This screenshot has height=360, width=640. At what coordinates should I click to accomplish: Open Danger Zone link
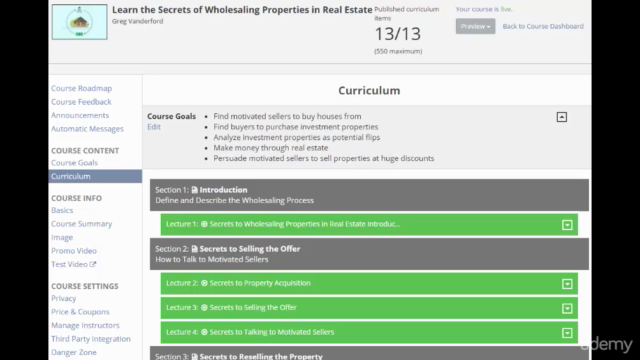tap(74, 352)
